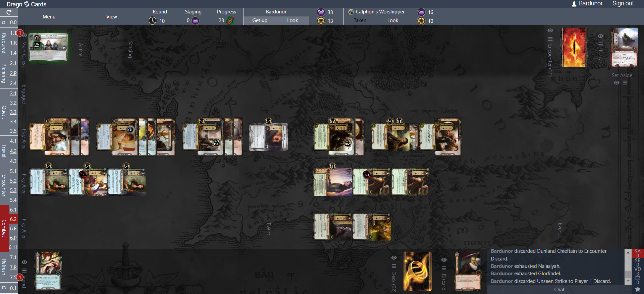Screen dimensions: 644x294
Task: Click the chat scrollbar thumb
Action: (x=628, y=274)
